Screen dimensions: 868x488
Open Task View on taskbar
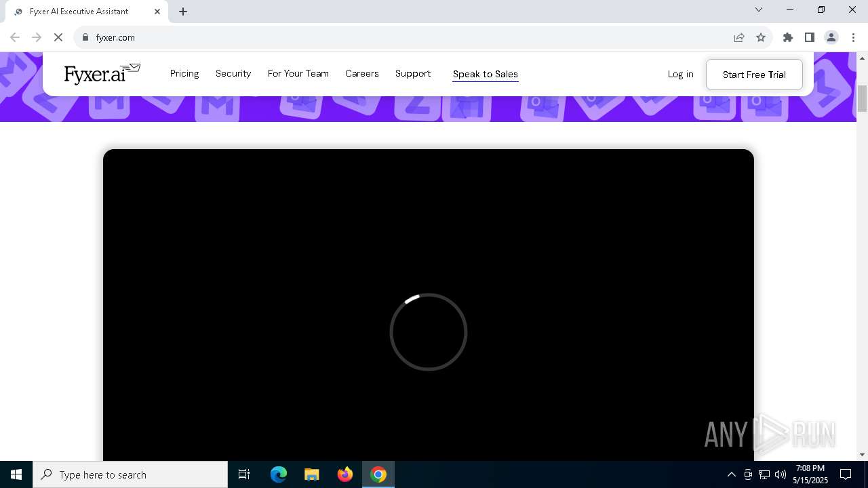click(x=244, y=474)
